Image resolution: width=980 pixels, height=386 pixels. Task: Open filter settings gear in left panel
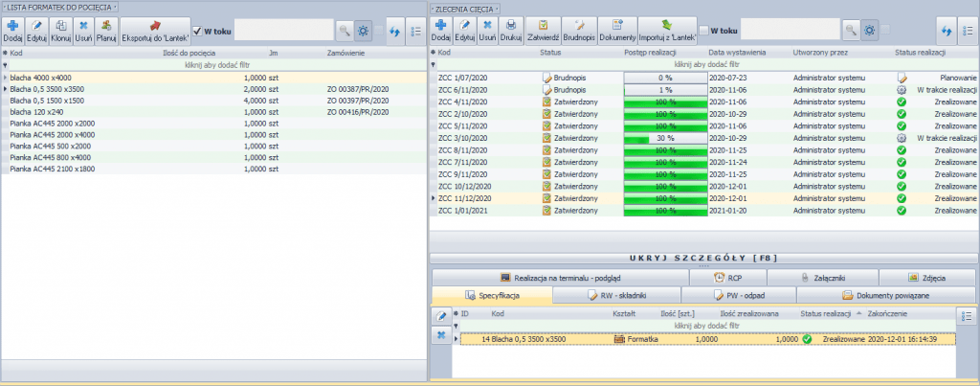pyautogui.click(x=363, y=30)
